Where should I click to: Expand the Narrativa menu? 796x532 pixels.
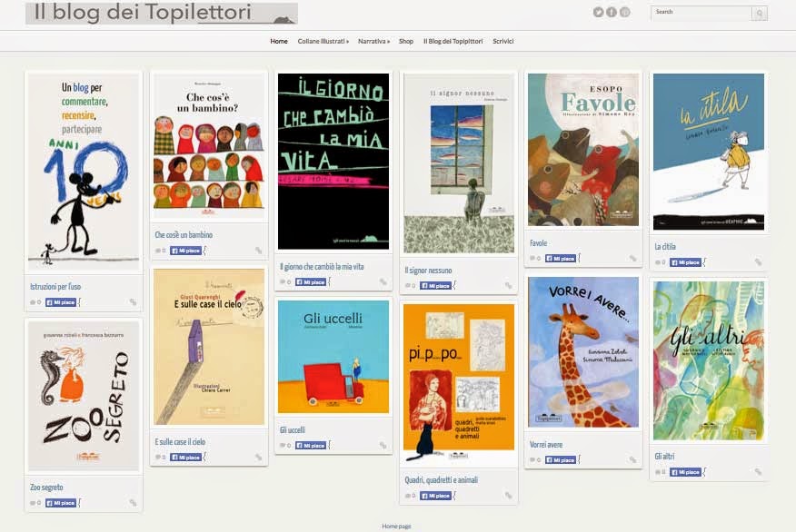pos(373,41)
